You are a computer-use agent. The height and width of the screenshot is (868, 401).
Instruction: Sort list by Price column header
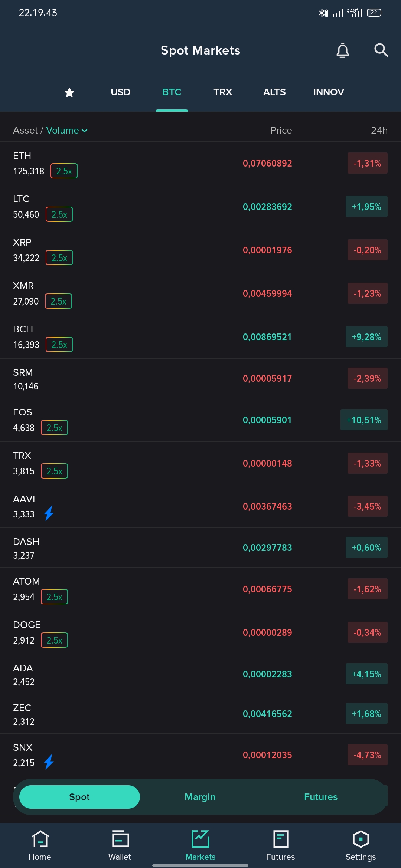pos(281,130)
